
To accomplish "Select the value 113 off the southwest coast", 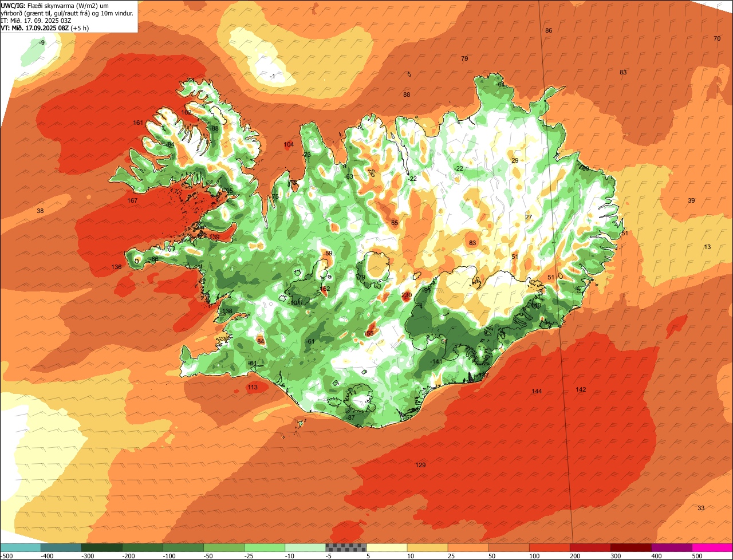I will click(253, 387).
